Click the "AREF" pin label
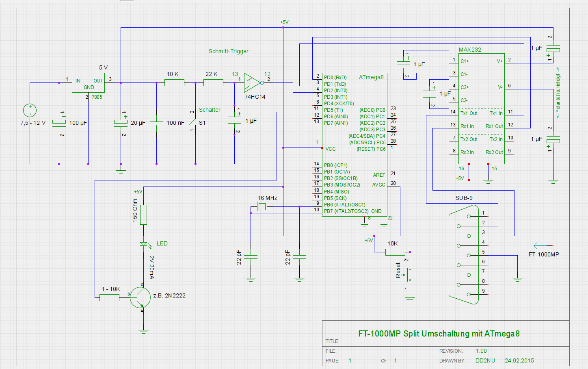 coord(379,175)
